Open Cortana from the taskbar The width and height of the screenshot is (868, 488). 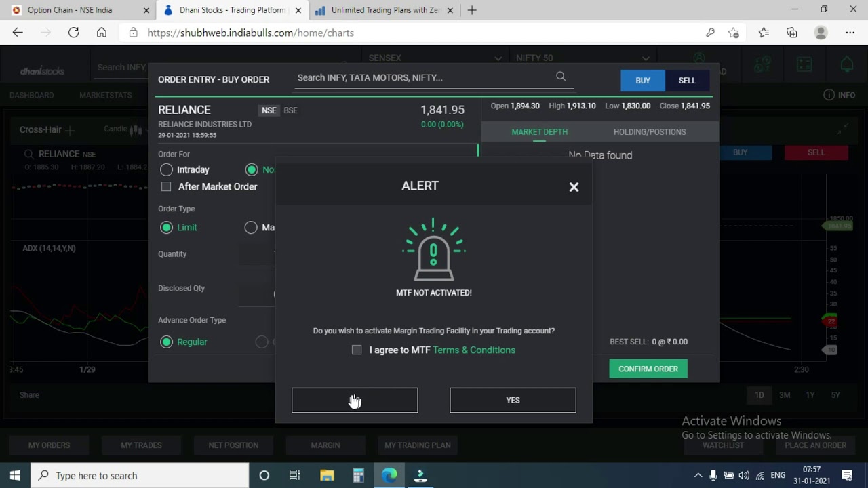coord(264,475)
